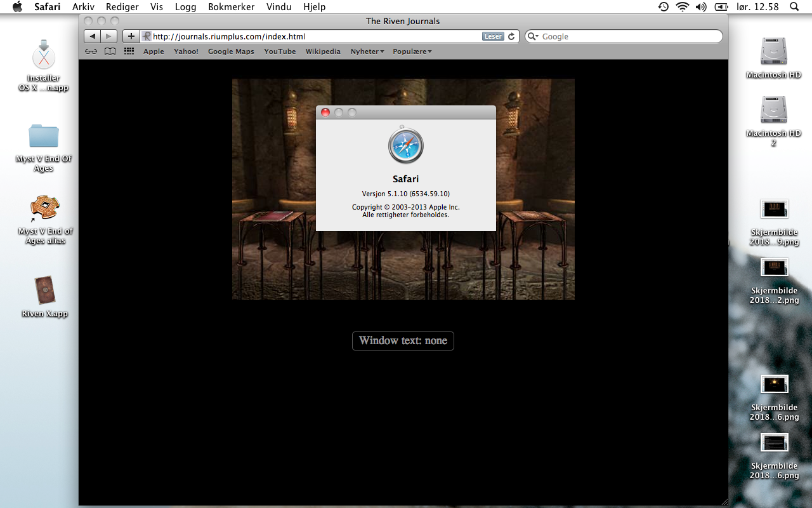812x508 pixels.
Task: Click the Leser reader button
Action: click(493, 36)
